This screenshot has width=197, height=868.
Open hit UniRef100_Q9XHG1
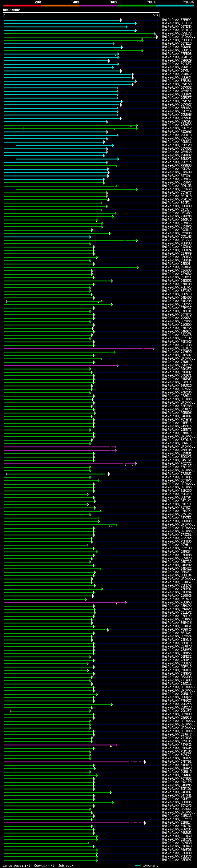point(176,267)
